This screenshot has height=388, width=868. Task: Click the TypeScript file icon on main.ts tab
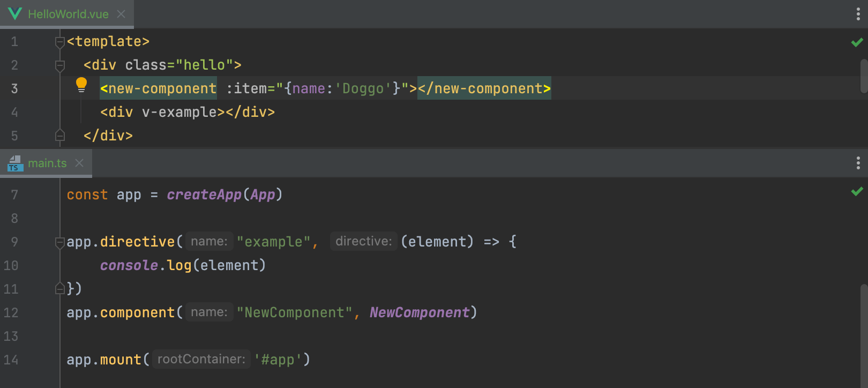[15, 163]
